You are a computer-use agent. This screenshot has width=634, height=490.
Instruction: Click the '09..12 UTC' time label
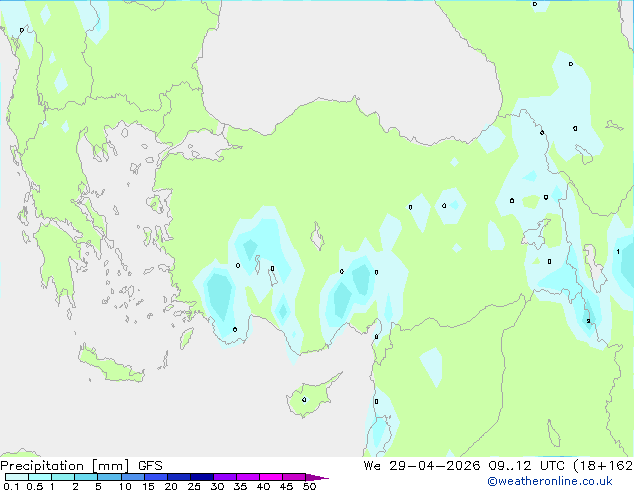[x=526, y=466]
